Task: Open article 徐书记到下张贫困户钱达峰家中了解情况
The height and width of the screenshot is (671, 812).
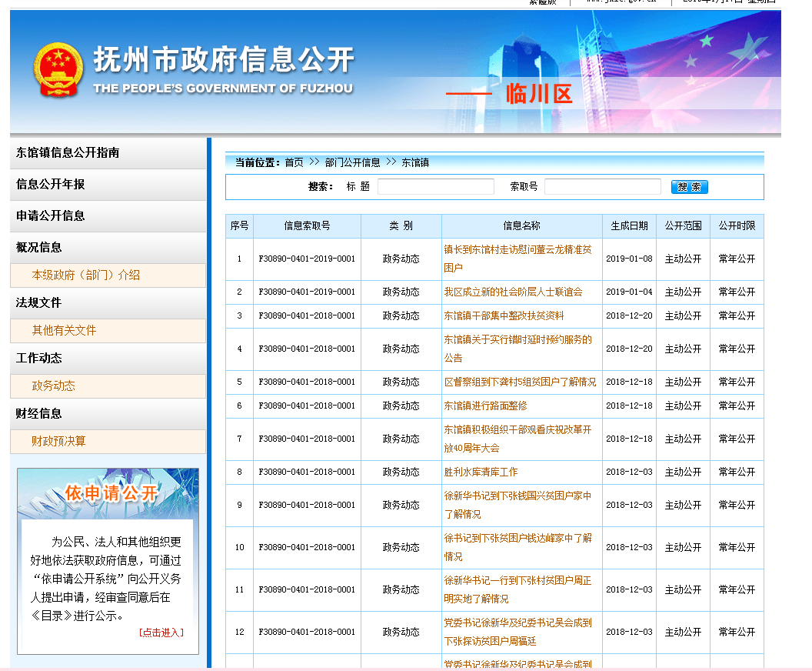Action: (x=517, y=548)
